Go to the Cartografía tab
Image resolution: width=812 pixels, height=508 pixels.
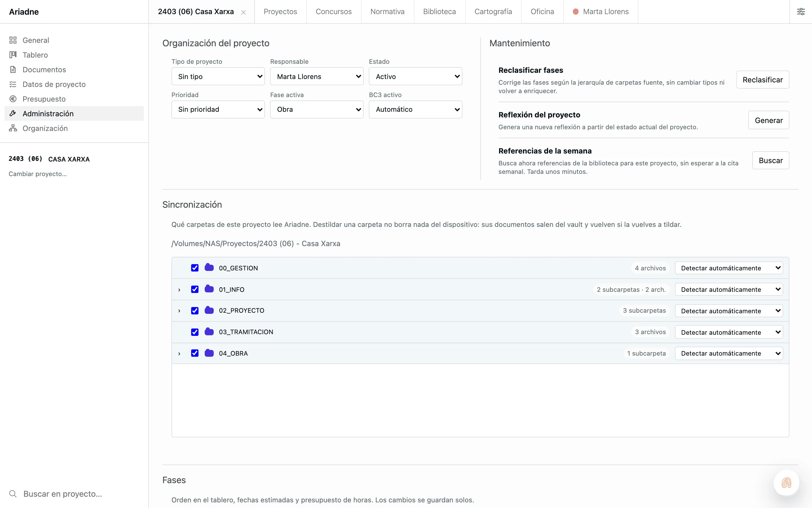click(x=493, y=12)
